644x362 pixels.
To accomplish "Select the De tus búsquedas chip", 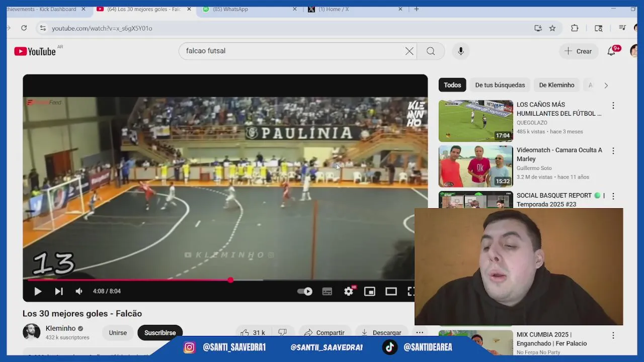I will (500, 85).
